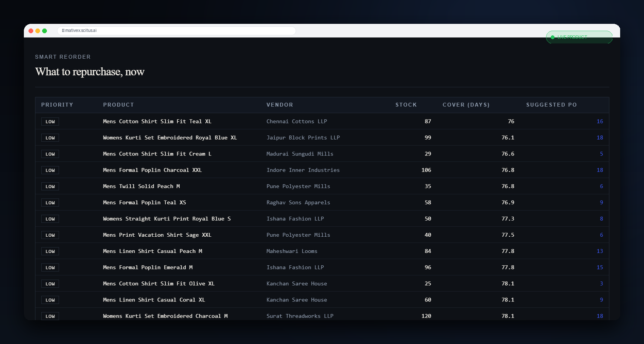Click vendor Indore Inner Industries
The image size is (644, 344).
(303, 170)
